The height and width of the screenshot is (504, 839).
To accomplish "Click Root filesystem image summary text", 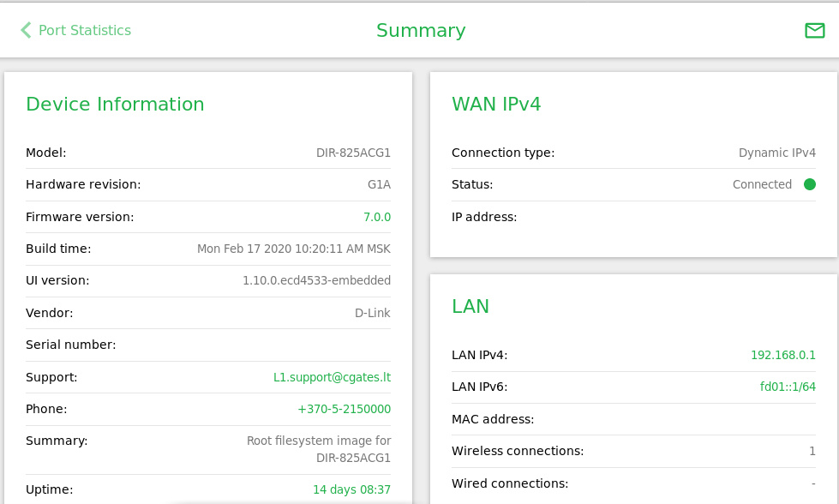I will (x=319, y=449).
